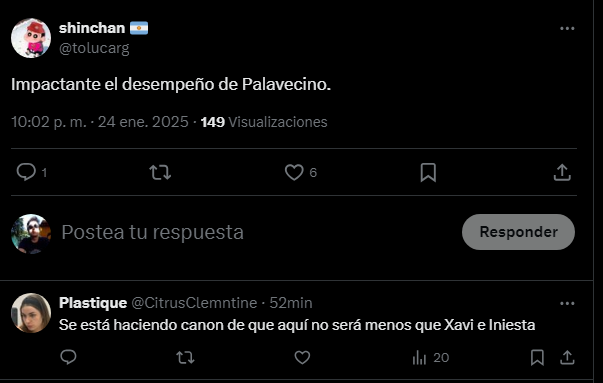
Task: Bookmark shinchan's main post
Action: click(428, 172)
